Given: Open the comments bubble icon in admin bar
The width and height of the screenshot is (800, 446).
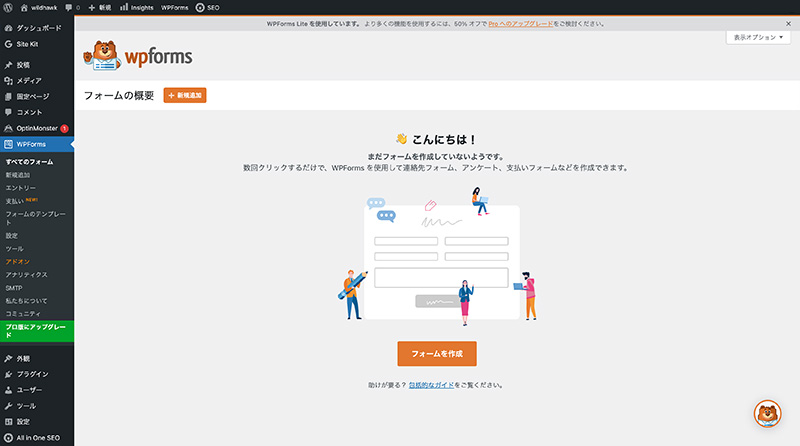Looking at the screenshot, I should click(69, 7).
